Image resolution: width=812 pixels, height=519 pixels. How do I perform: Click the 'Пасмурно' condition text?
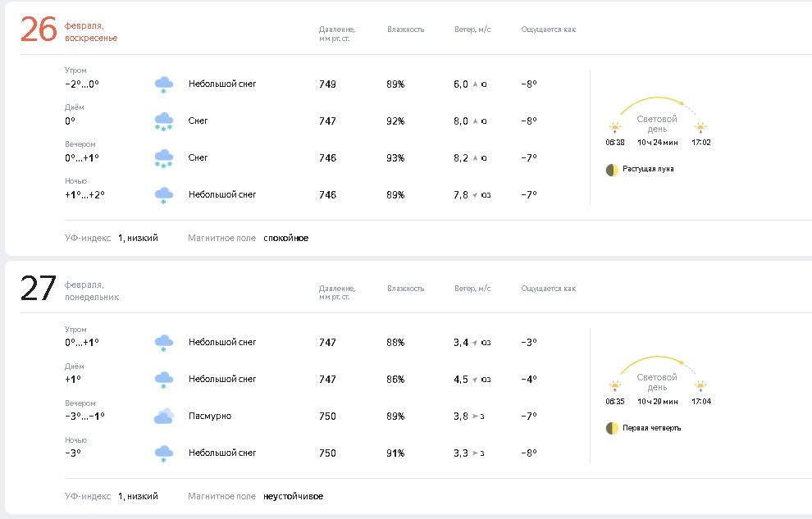click(x=210, y=416)
